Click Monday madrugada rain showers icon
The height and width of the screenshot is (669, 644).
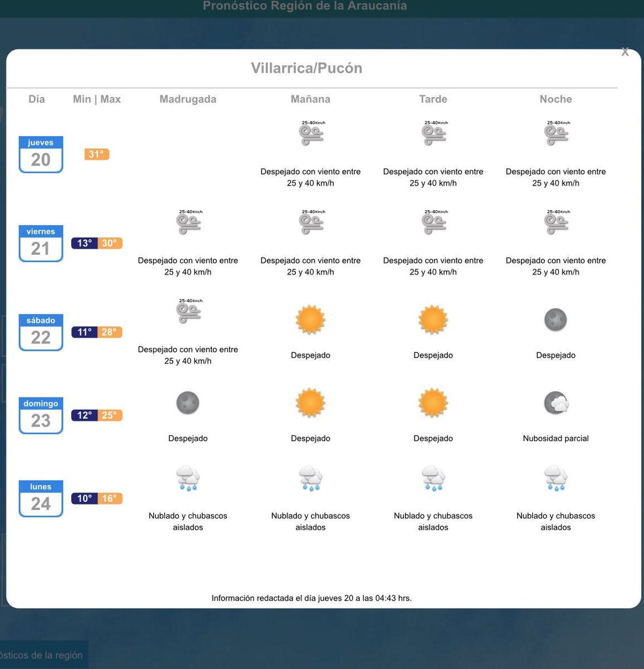(x=188, y=478)
